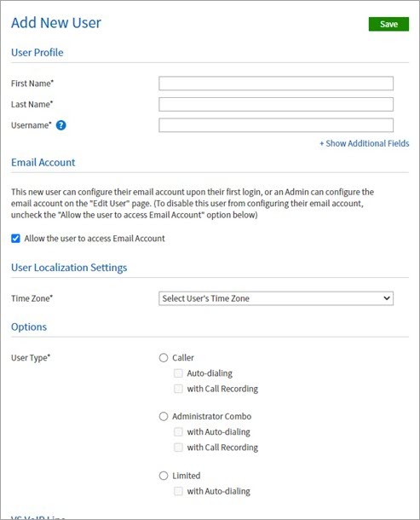Click the User Localization Settings heading

click(x=69, y=268)
